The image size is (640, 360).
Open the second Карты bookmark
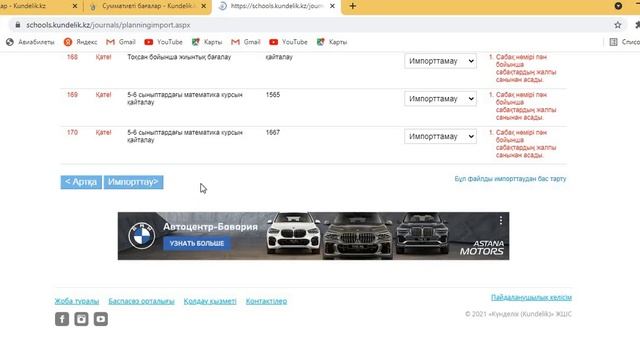point(332,42)
